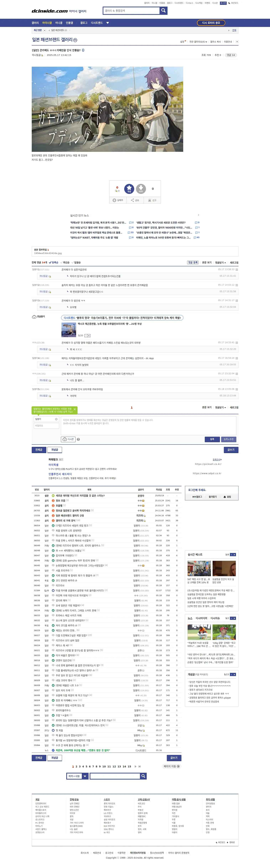The width and height of the screenshot is (270, 868).
Task: Open the 미니갤 menu in the nav bar
Action: coord(59,23)
